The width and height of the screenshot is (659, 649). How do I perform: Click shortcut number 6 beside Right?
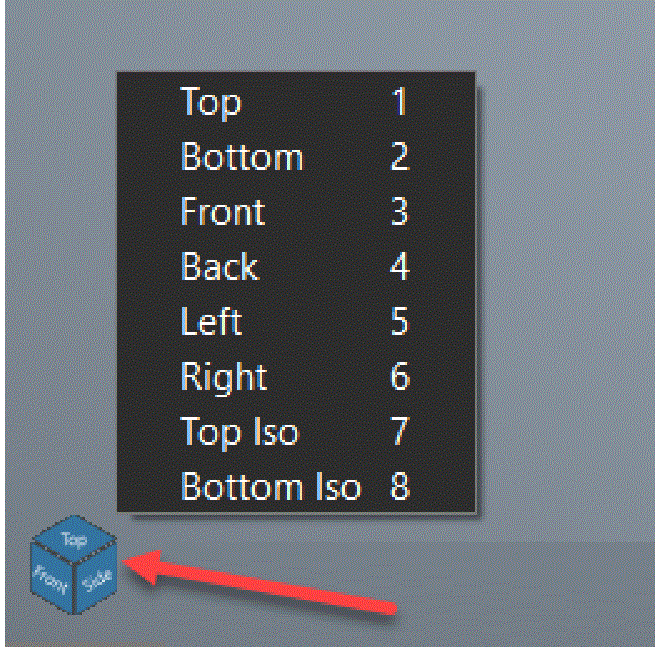(x=400, y=376)
